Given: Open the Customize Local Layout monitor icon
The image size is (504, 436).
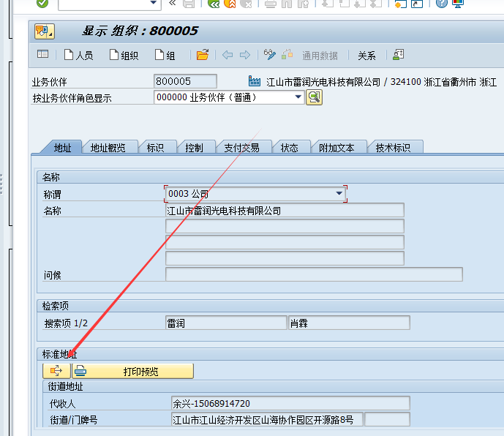Looking at the screenshot, I should 458,4.
